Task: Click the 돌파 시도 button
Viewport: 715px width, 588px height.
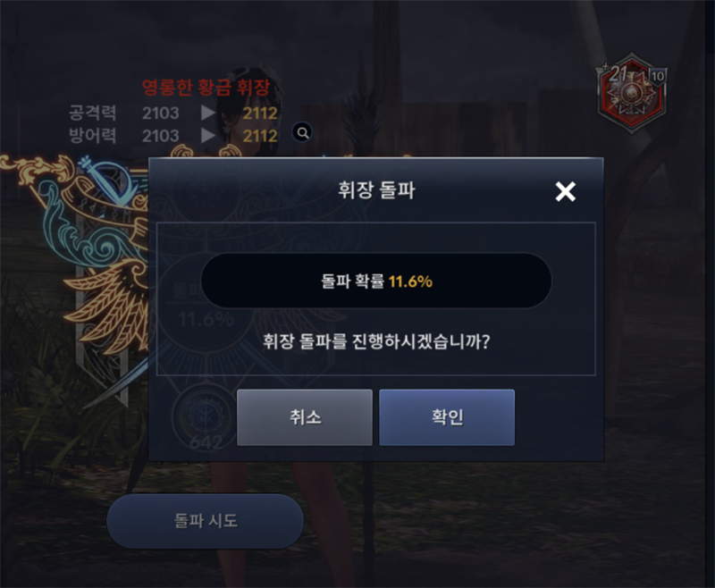Action: 206,521
